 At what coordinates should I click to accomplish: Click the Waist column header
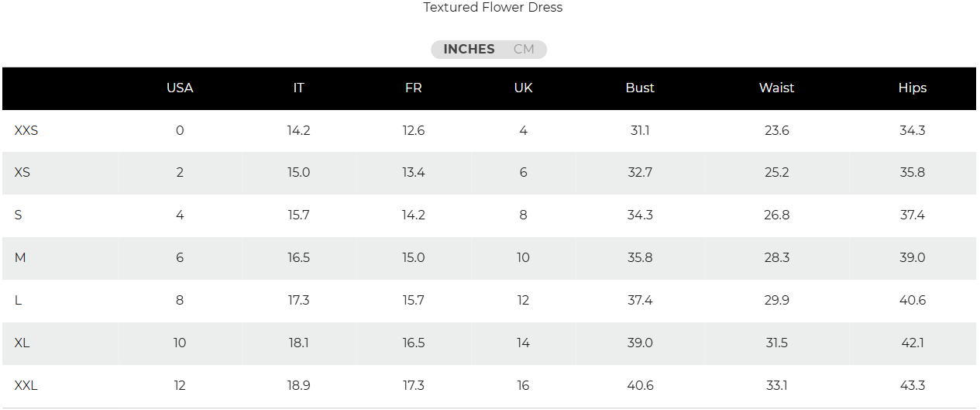776,88
